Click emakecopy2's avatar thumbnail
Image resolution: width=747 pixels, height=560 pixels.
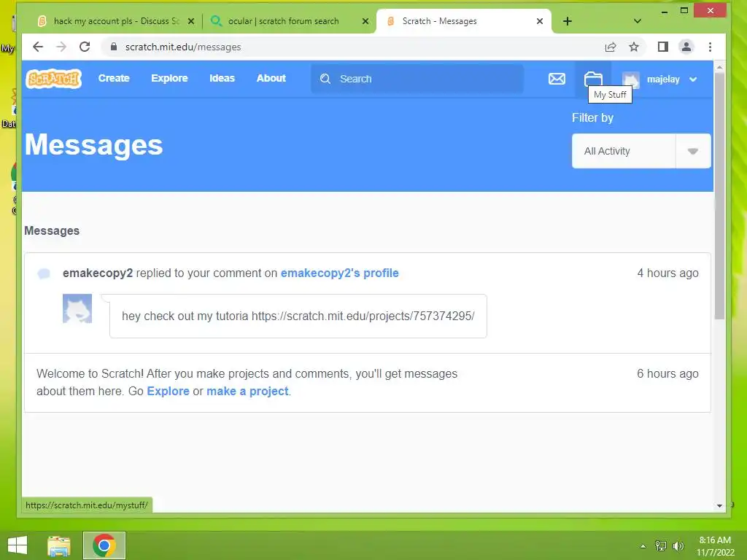77,308
